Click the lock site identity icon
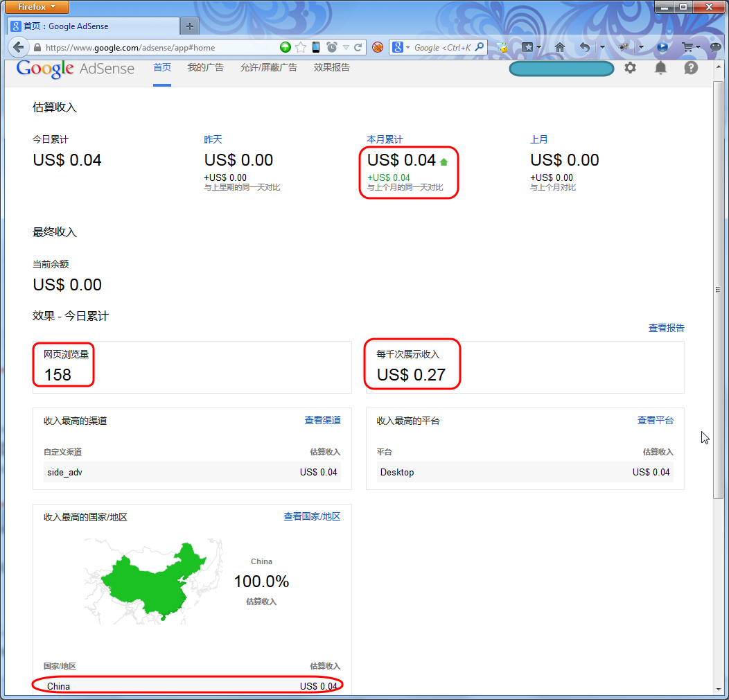This screenshot has height=700, width=729. click(x=37, y=47)
